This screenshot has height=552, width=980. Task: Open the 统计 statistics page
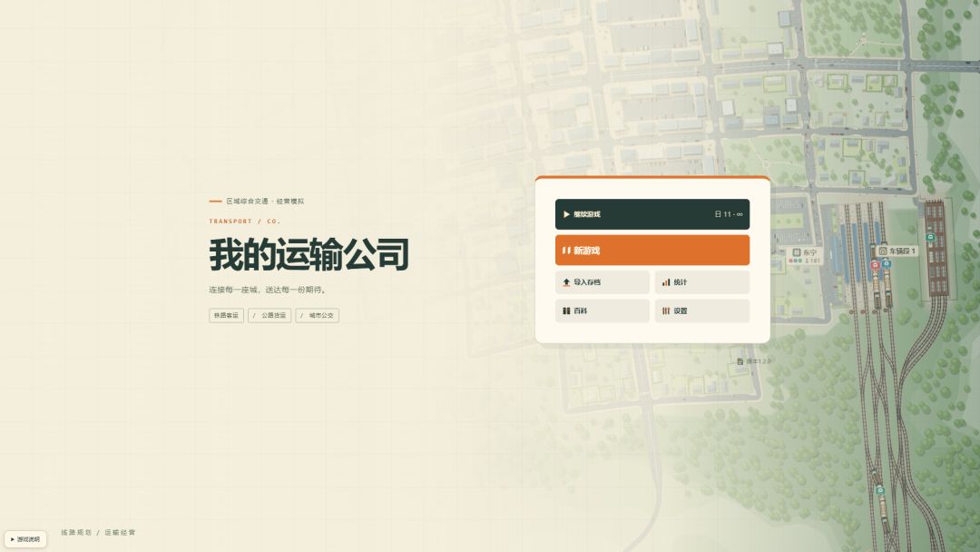click(701, 282)
